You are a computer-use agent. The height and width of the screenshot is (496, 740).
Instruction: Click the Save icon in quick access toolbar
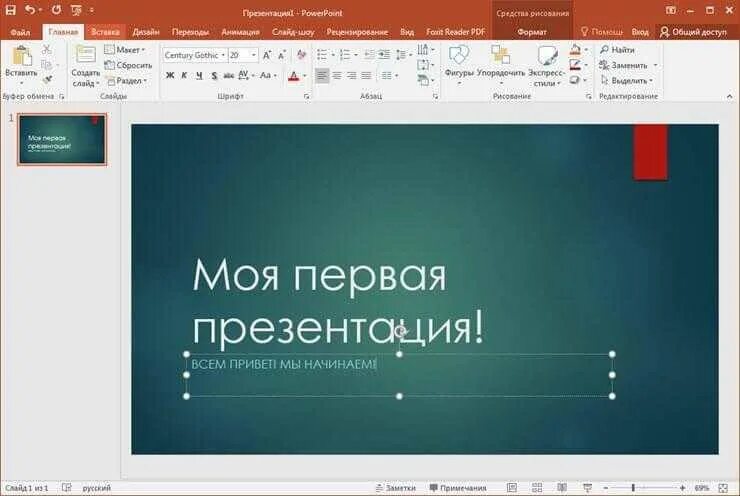click(x=10, y=10)
